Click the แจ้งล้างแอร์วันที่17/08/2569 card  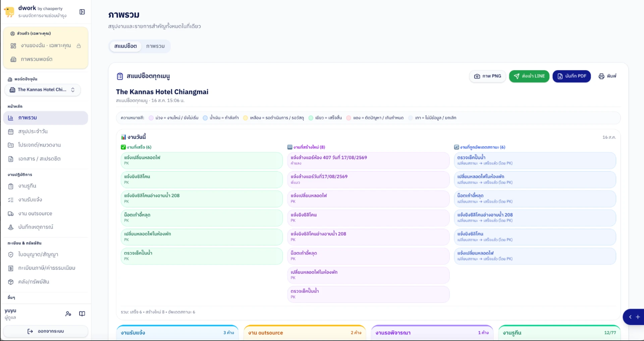pyautogui.click(x=368, y=180)
